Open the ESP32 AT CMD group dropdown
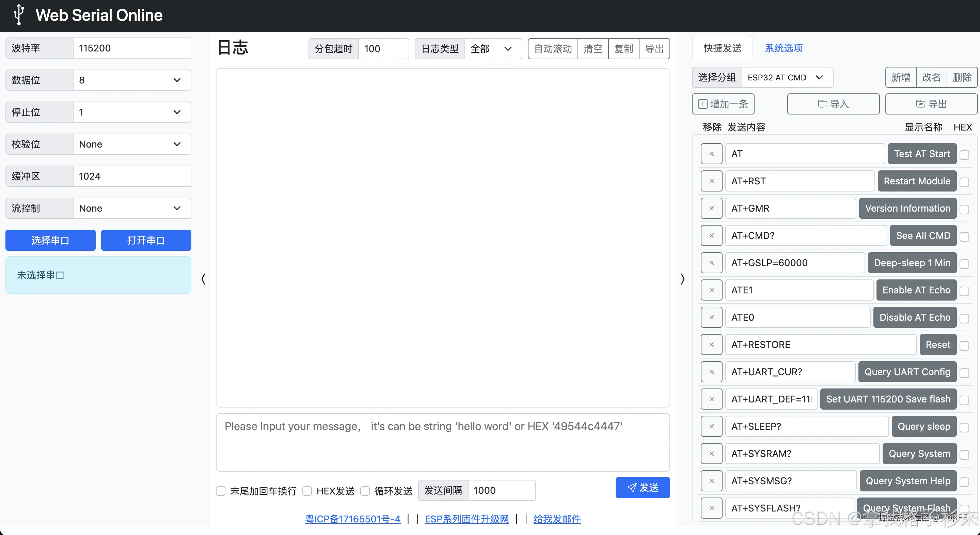 coord(787,77)
